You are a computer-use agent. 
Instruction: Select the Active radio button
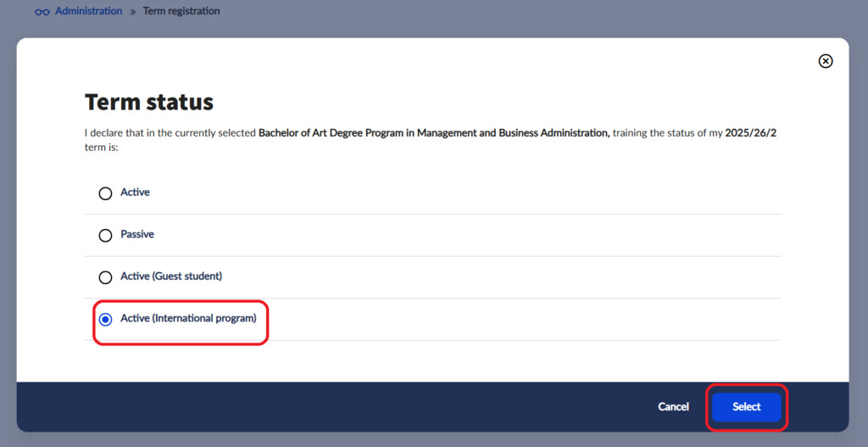[105, 193]
